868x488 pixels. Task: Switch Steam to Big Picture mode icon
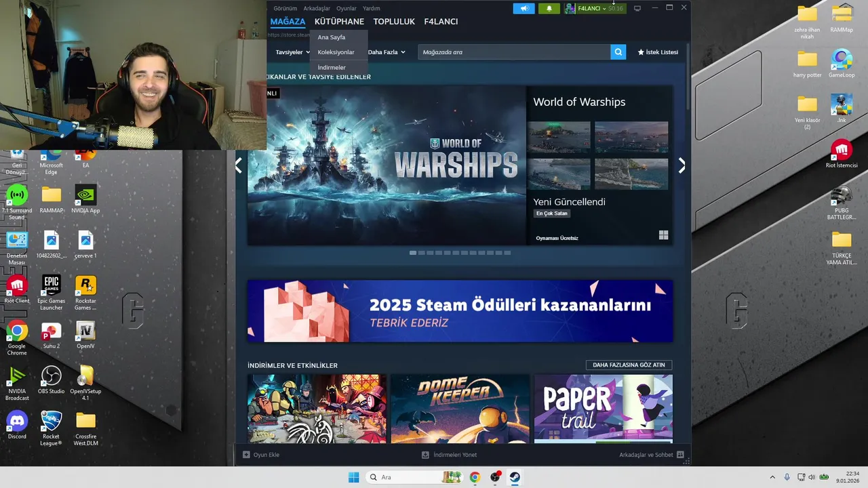637,8
